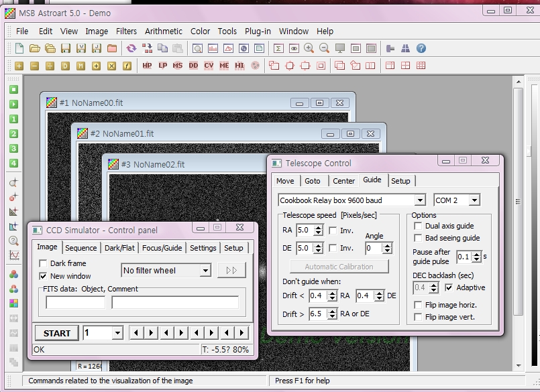
Task: Open the COM 2 port dropdown
Action: (474, 200)
